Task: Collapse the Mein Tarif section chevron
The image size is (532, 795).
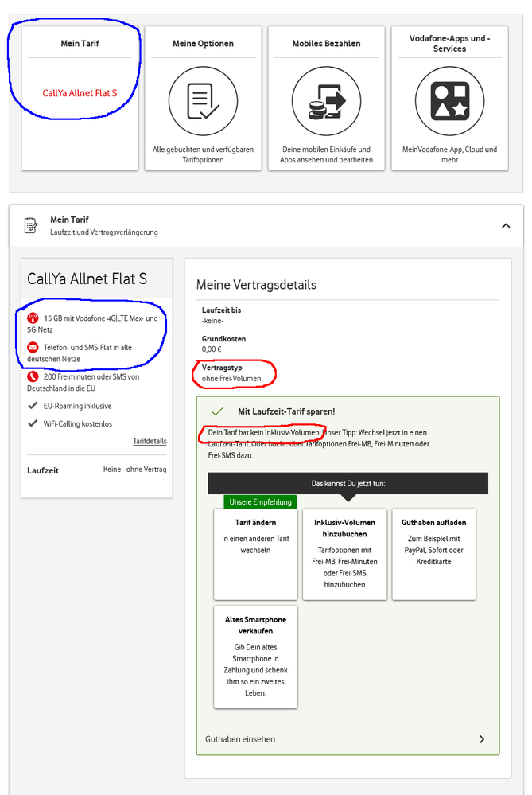Action: 506,225
